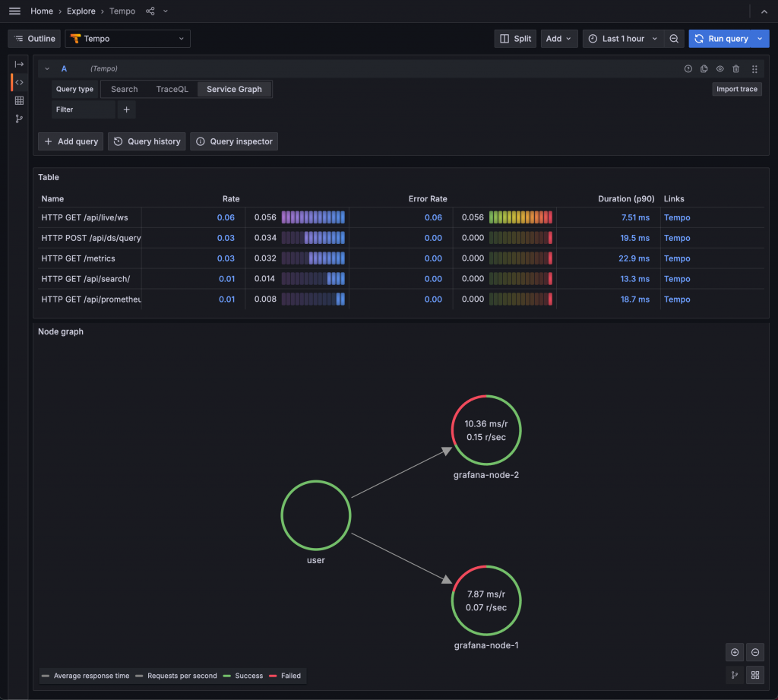Click the Duration (p90) column header

[x=626, y=199]
